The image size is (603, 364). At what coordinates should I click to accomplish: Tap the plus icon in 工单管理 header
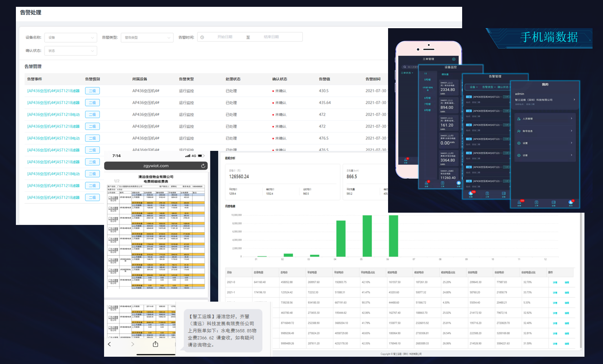coord(453,59)
